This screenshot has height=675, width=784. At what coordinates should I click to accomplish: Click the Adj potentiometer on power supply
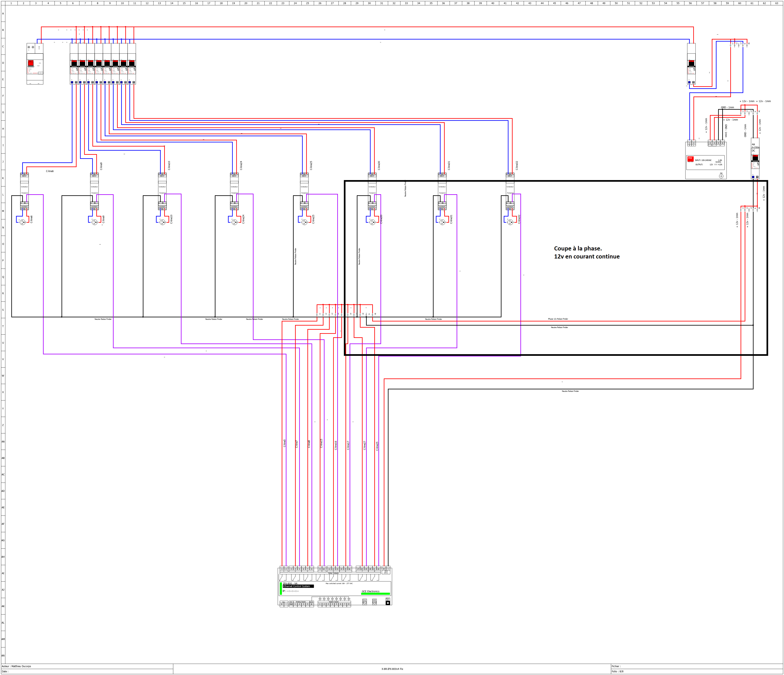pos(721,176)
